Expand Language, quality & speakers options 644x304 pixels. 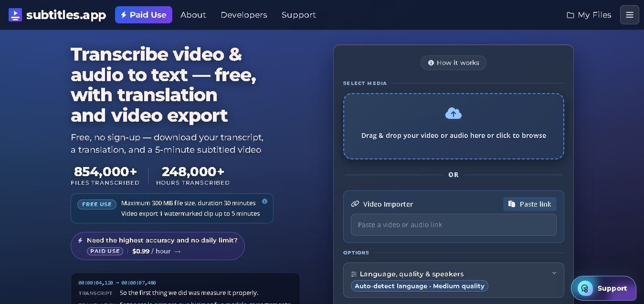454,280
